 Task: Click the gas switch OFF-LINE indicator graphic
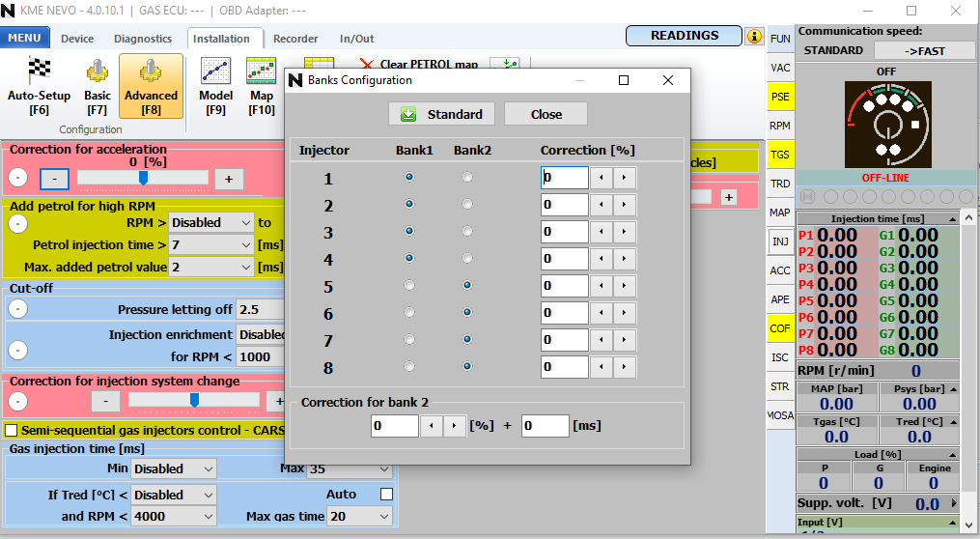(887, 125)
